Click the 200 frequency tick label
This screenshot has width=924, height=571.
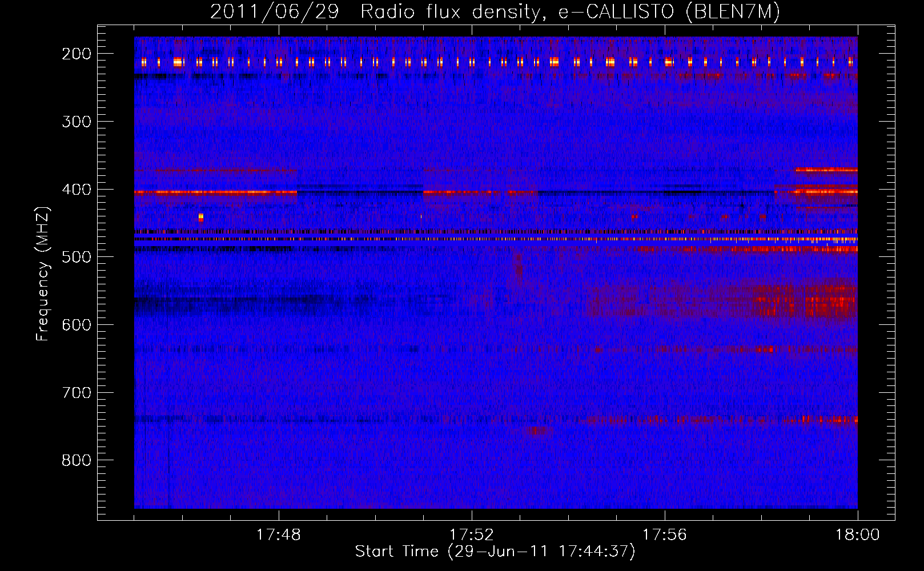[x=77, y=54]
